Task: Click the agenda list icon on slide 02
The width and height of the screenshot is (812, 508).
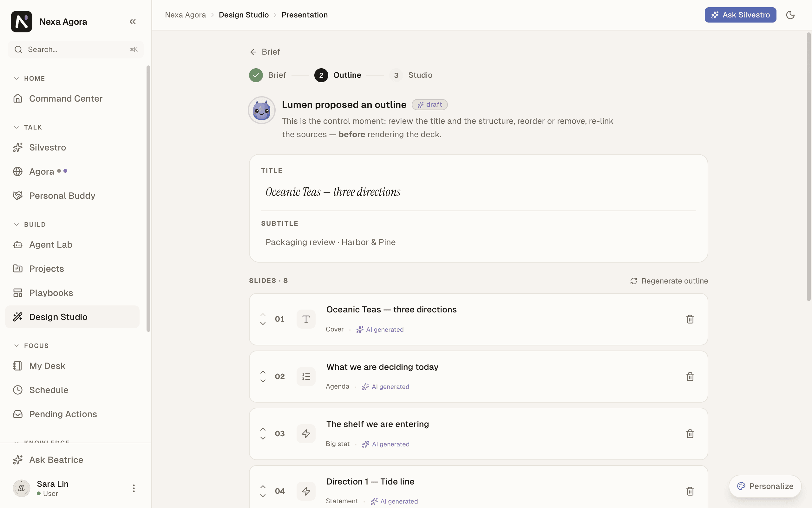Action: 306,377
